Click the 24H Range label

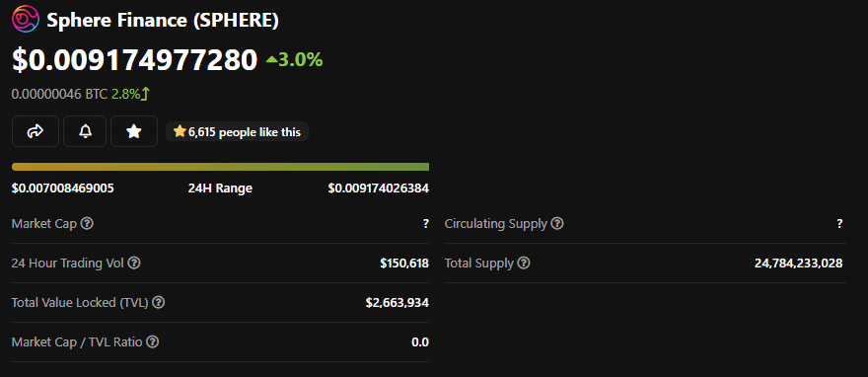(220, 188)
